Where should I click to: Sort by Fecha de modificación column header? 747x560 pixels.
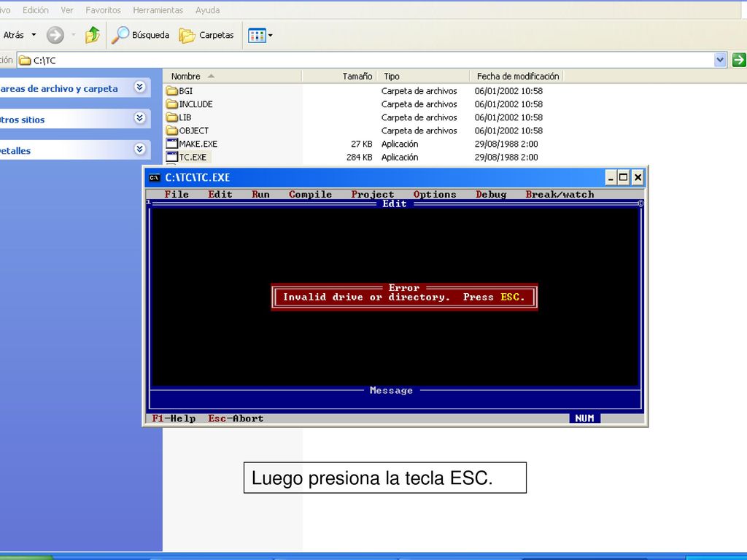click(517, 76)
